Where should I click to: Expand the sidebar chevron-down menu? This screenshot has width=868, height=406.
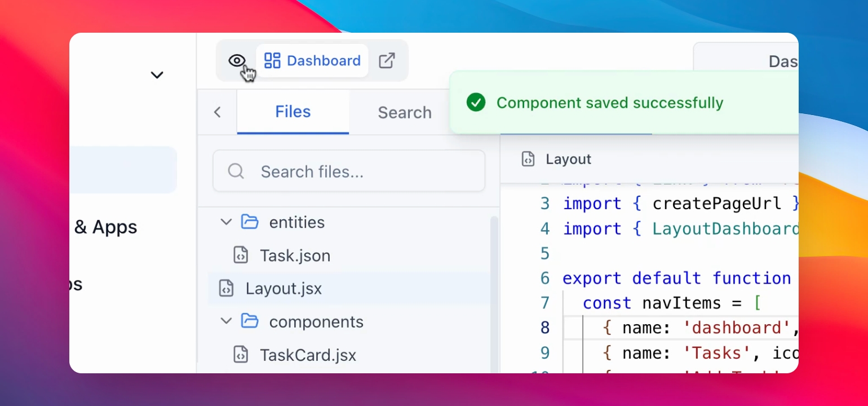pos(157,75)
